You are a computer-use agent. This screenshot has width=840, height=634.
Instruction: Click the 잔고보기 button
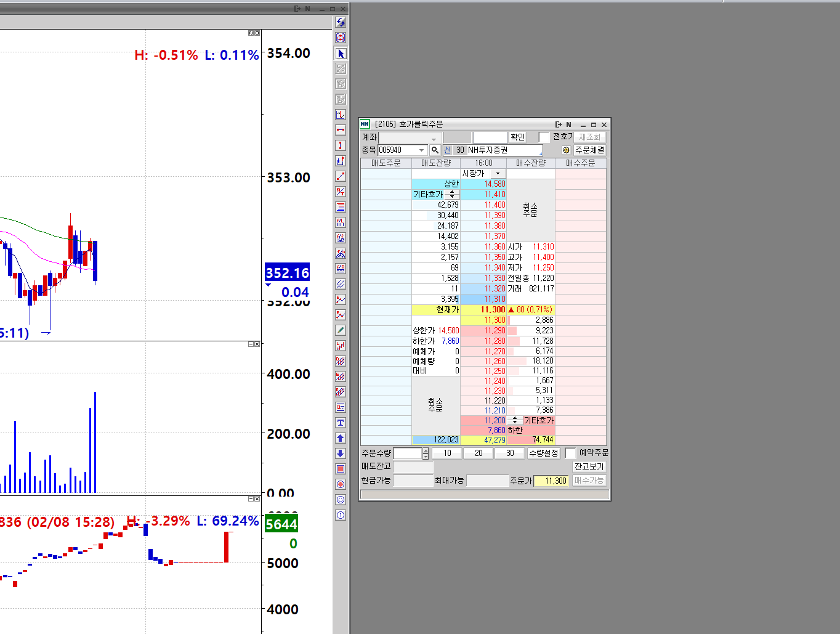click(589, 466)
